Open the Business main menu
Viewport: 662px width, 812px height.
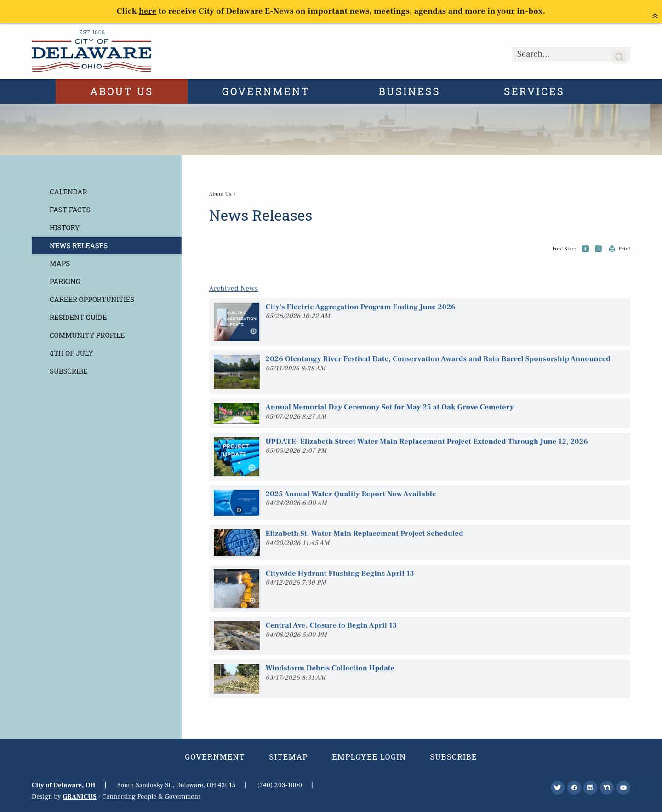pos(409,91)
